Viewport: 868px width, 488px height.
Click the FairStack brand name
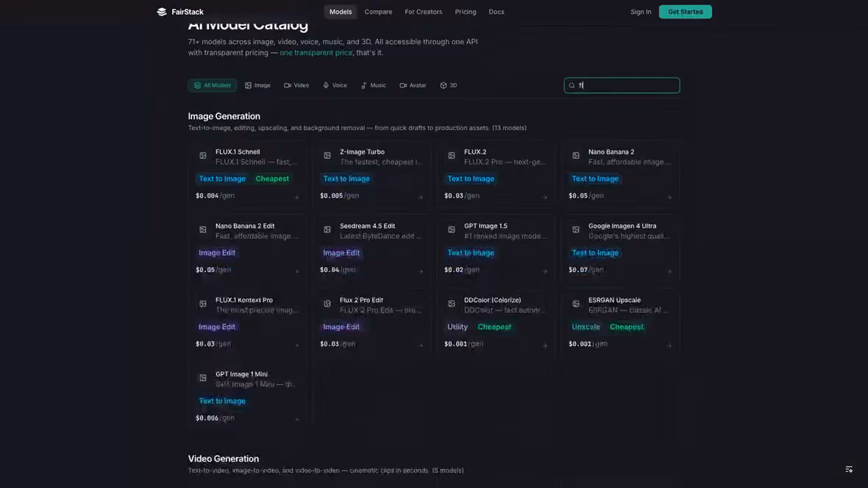tap(187, 12)
